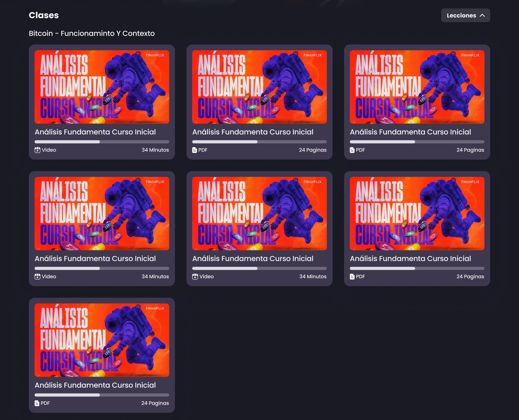This screenshot has width=519, height=420.
Task: Open the first-row Video card thumbnail
Action: (x=102, y=87)
